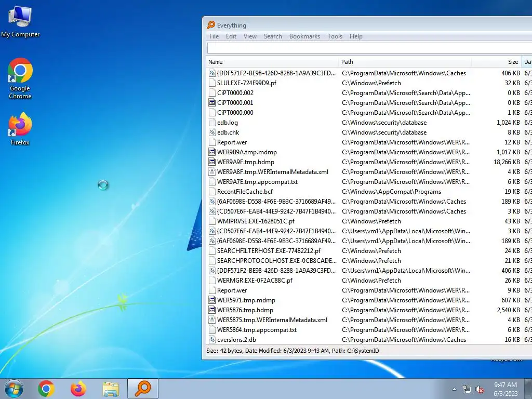This screenshot has width=532, height=399.
Task: Select the Report.wer row sized 12 KB
Action: pyautogui.click(x=369, y=142)
